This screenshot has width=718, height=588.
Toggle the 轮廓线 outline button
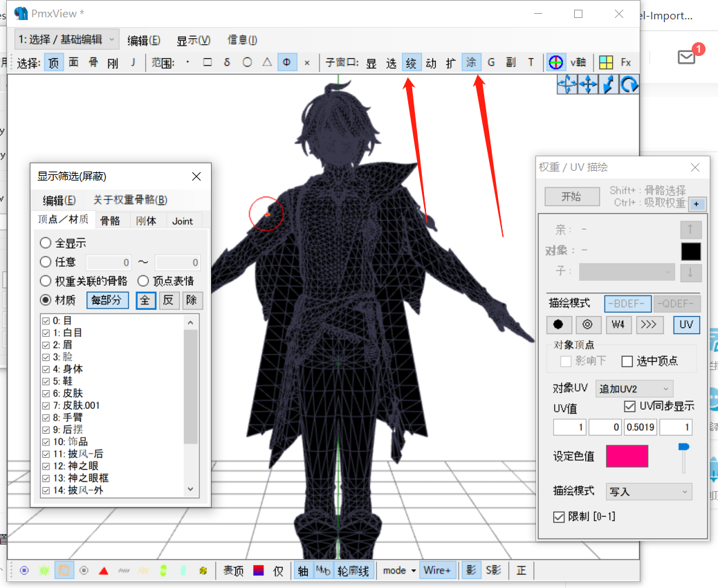[x=354, y=571]
